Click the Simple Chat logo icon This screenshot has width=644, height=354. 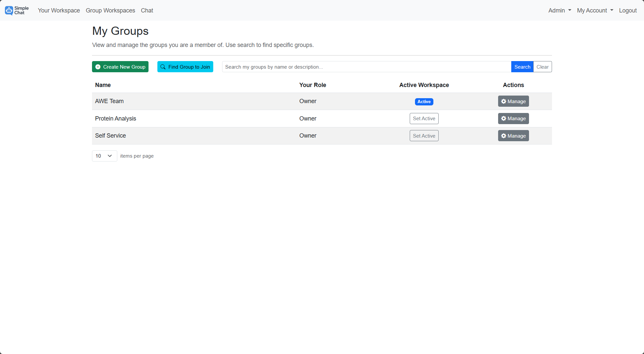click(9, 11)
